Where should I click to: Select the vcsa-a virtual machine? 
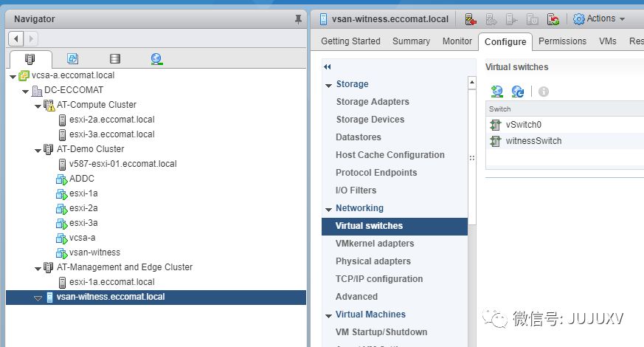(x=82, y=238)
